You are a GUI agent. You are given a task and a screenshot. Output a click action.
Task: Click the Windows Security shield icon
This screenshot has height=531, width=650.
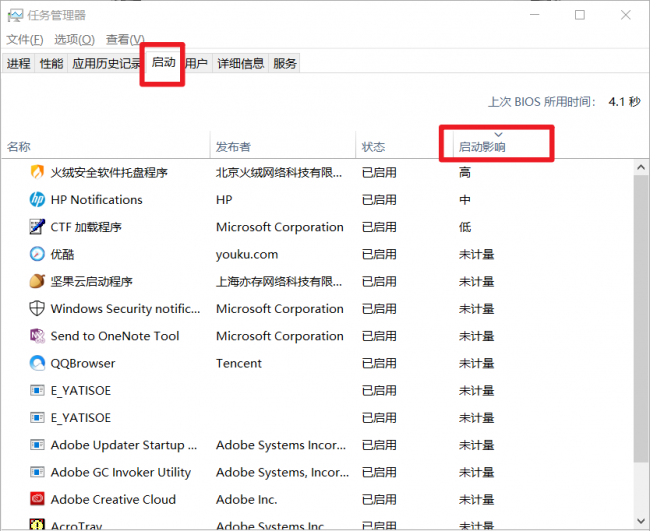pos(37,308)
